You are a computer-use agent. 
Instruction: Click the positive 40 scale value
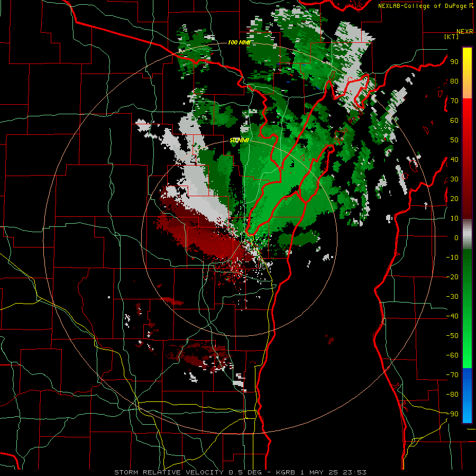(454, 159)
